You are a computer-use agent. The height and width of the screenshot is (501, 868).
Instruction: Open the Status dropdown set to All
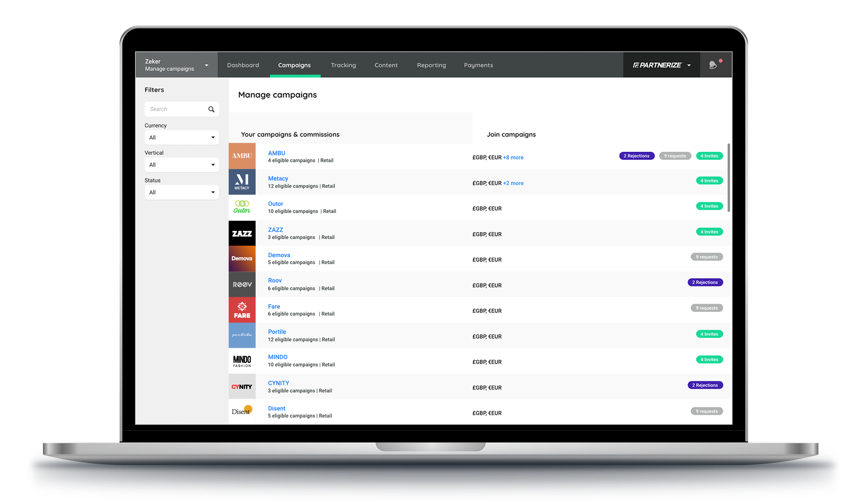coord(181,192)
